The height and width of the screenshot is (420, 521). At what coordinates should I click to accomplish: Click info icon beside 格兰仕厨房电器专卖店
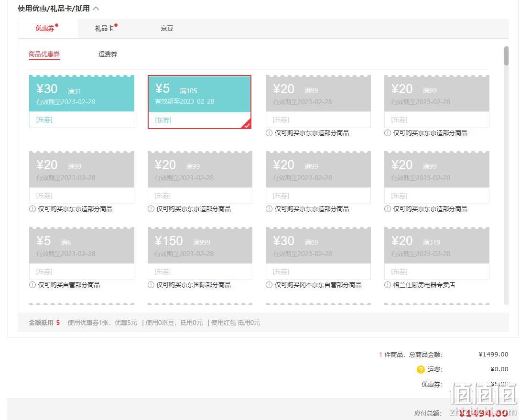388,285
